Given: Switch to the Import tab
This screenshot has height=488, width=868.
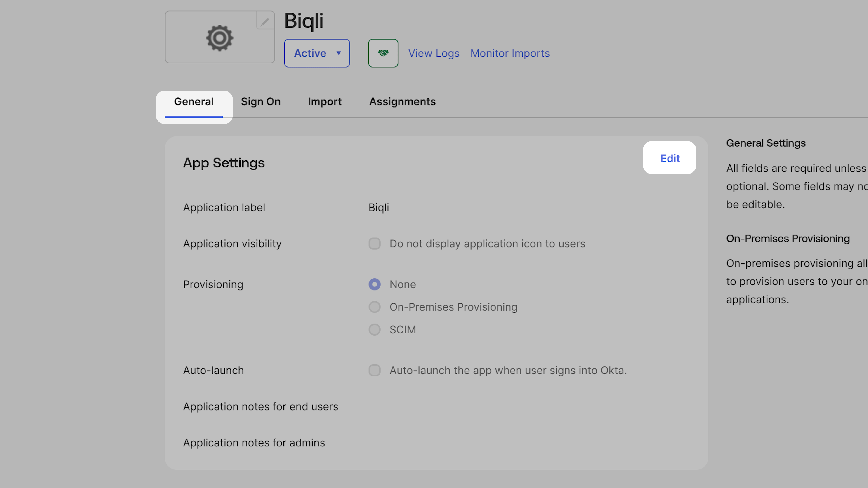Looking at the screenshot, I should pos(325,102).
